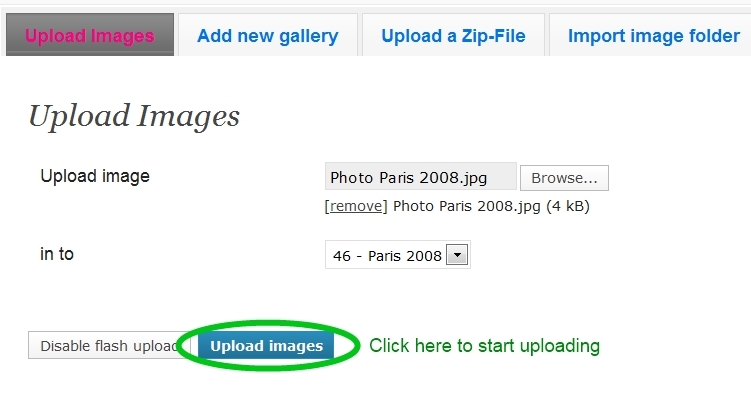Image resolution: width=751 pixels, height=410 pixels.
Task: Click the Disable flash upload button
Action: click(x=107, y=345)
